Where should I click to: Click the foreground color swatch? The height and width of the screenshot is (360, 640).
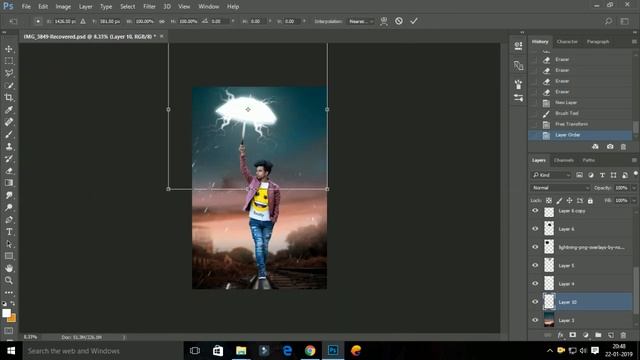pos(6,313)
